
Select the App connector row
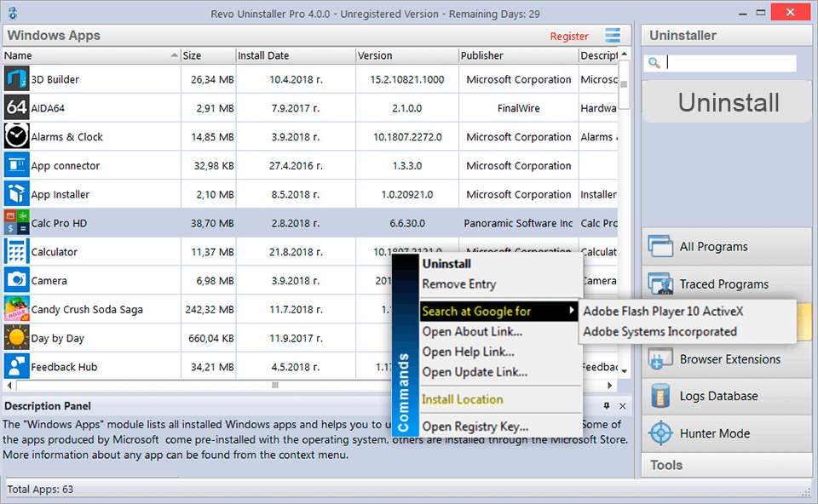(310, 165)
